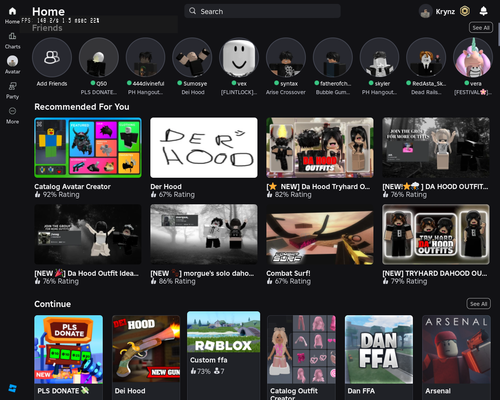Open friend Sumosye's avatar
500x400 pixels.
tap(192, 57)
